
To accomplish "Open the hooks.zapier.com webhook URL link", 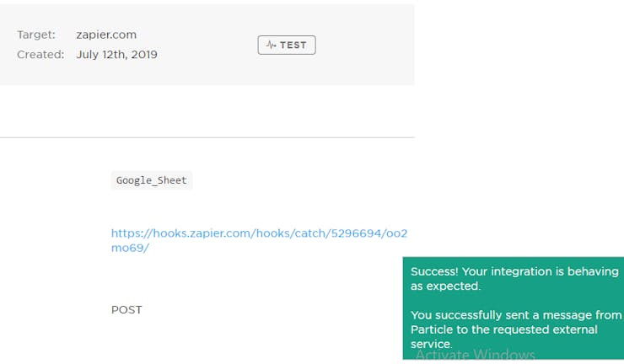I will [x=259, y=240].
